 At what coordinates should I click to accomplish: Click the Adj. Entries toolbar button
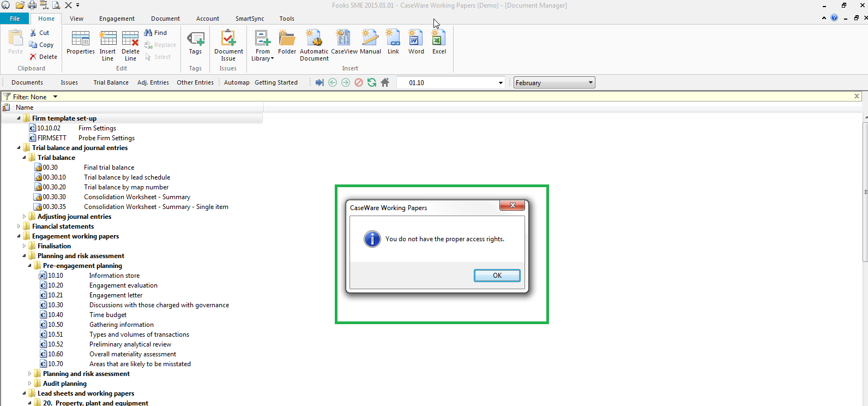[x=153, y=83]
